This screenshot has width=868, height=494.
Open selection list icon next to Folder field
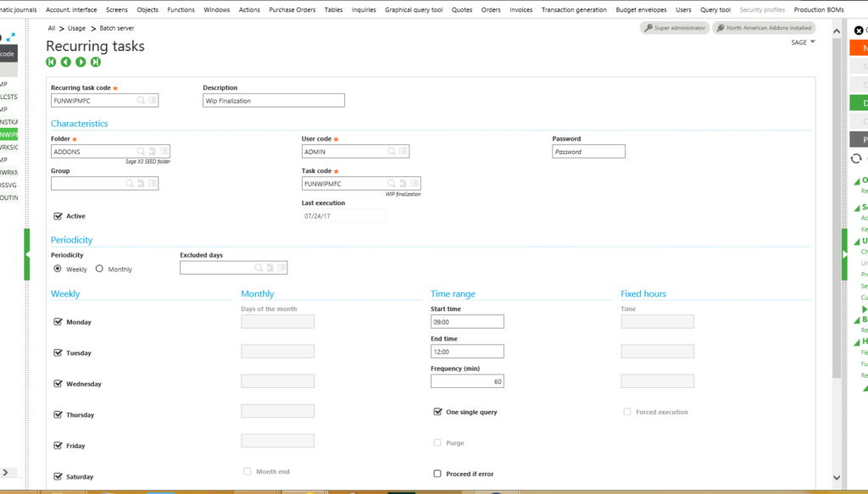click(164, 151)
